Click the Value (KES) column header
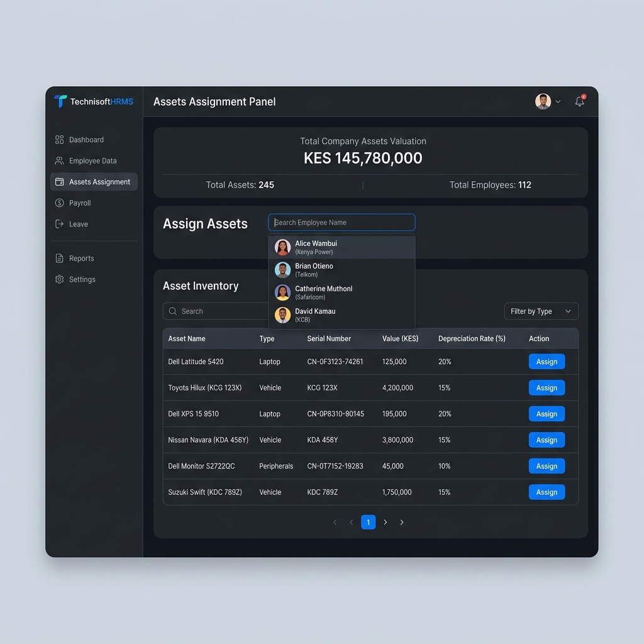The height and width of the screenshot is (644, 644). (400, 338)
